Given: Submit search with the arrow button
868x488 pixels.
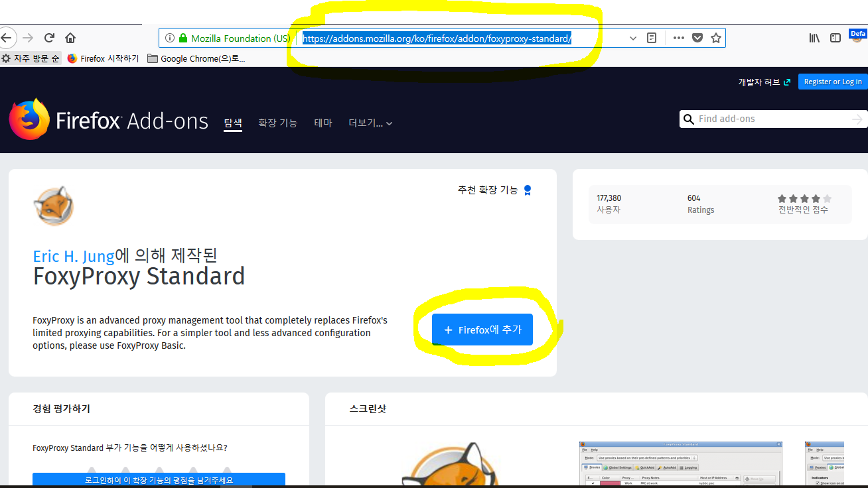Looking at the screenshot, I should pyautogui.click(x=857, y=119).
